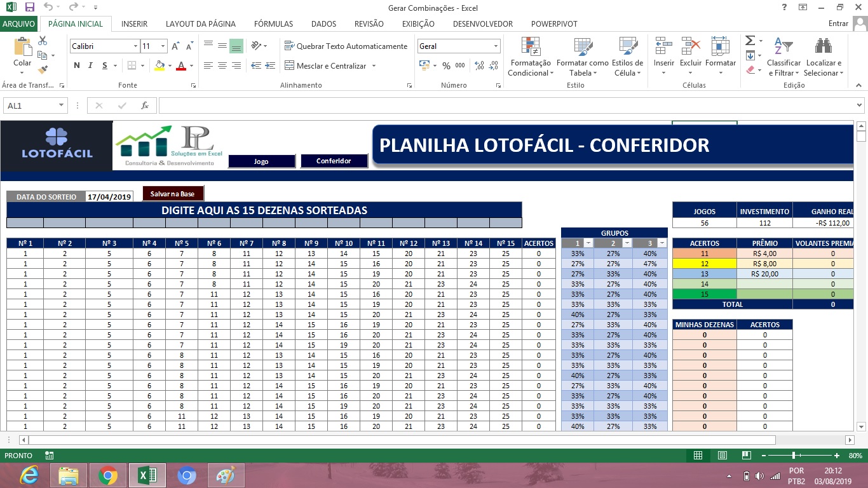Click the Copy icon in clipboard group
The image size is (868, 488).
(43, 55)
